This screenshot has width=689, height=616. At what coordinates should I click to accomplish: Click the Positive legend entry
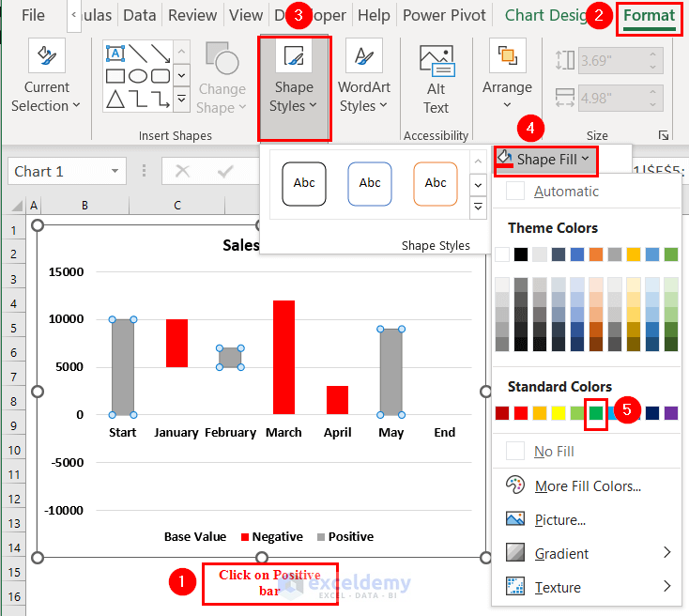345,536
